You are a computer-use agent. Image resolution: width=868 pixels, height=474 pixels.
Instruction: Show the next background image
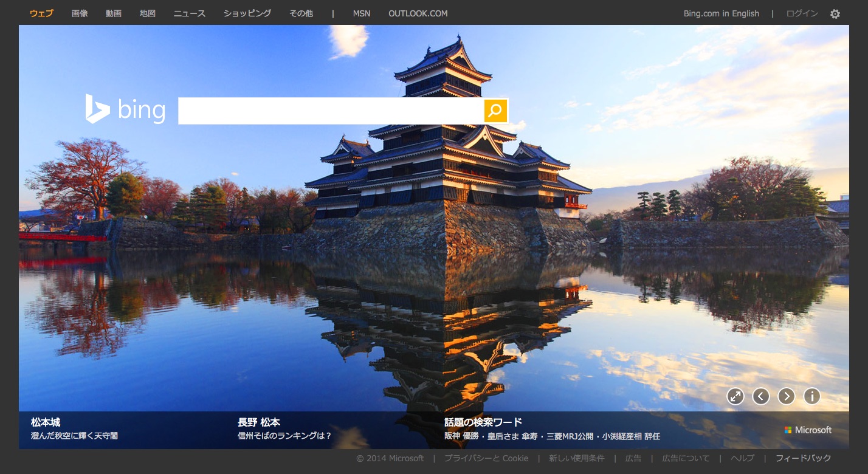(x=787, y=397)
